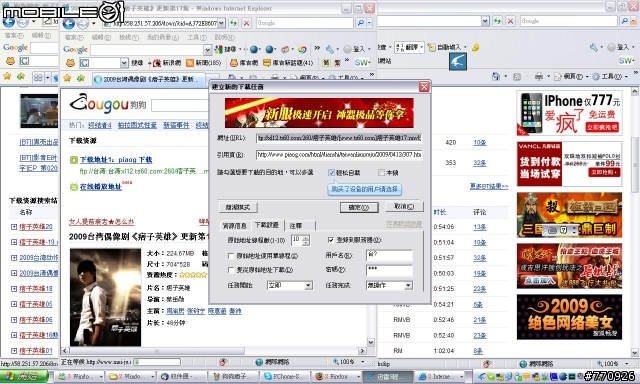Open 我的最愛 menu in front IE window

coord(163,37)
